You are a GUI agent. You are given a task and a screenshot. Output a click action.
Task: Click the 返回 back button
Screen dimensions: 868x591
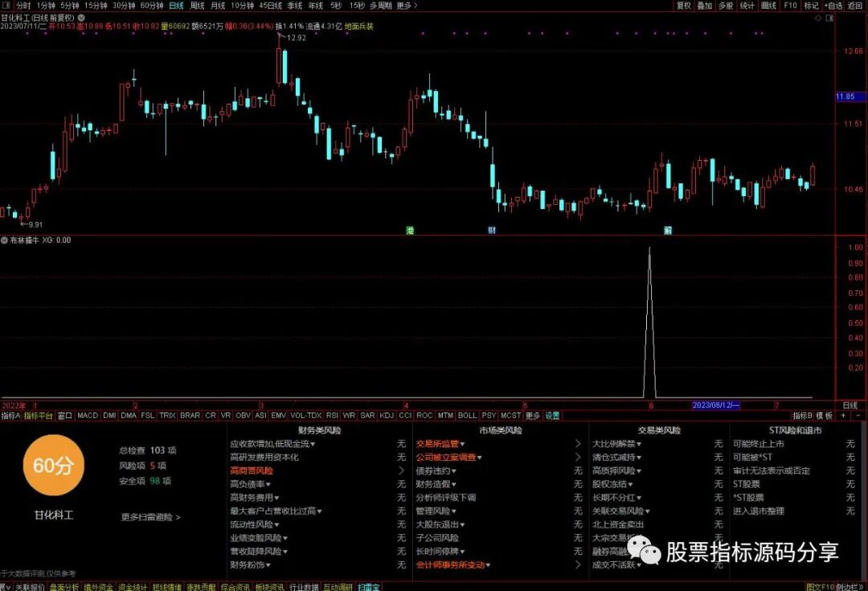[855, 5]
